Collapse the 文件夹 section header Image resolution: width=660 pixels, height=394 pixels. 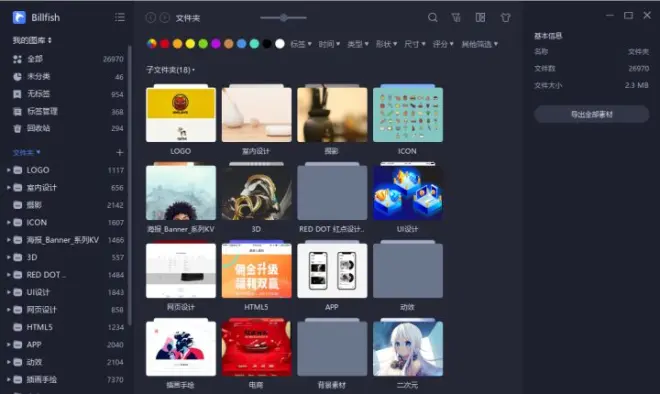27,152
